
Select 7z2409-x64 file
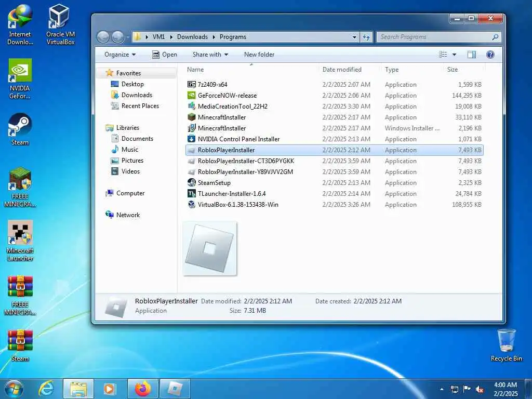pyautogui.click(x=334, y=85)
